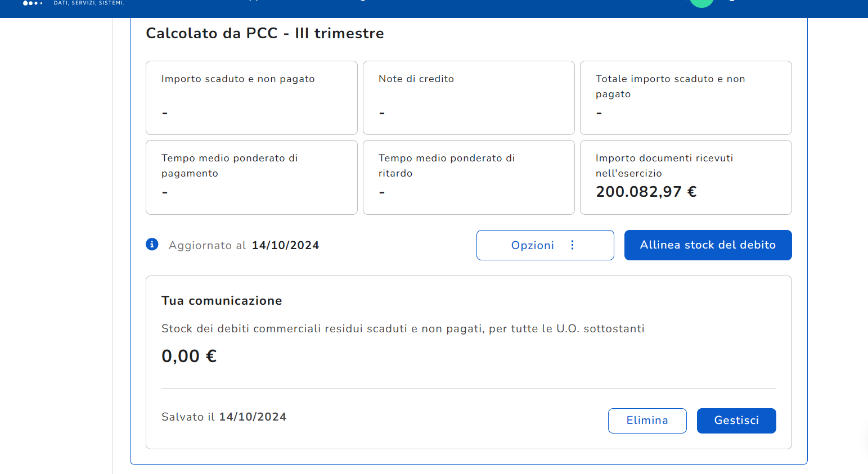868x474 pixels.
Task: Click the Salvato il 14/10/2024 date
Action: point(253,417)
